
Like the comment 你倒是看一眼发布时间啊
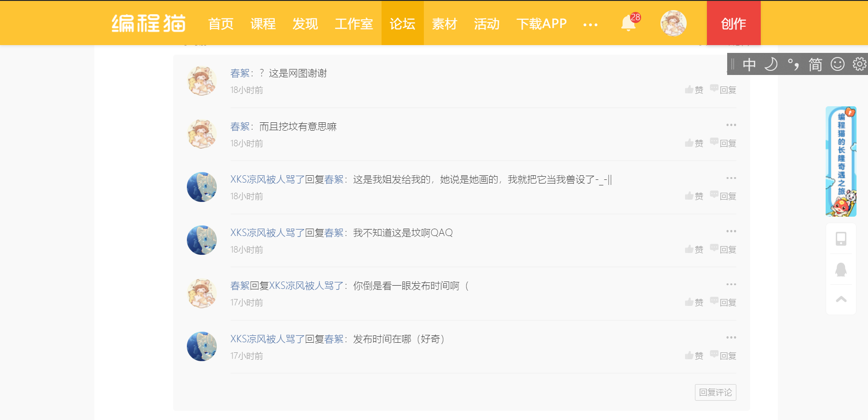click(694, 302)
